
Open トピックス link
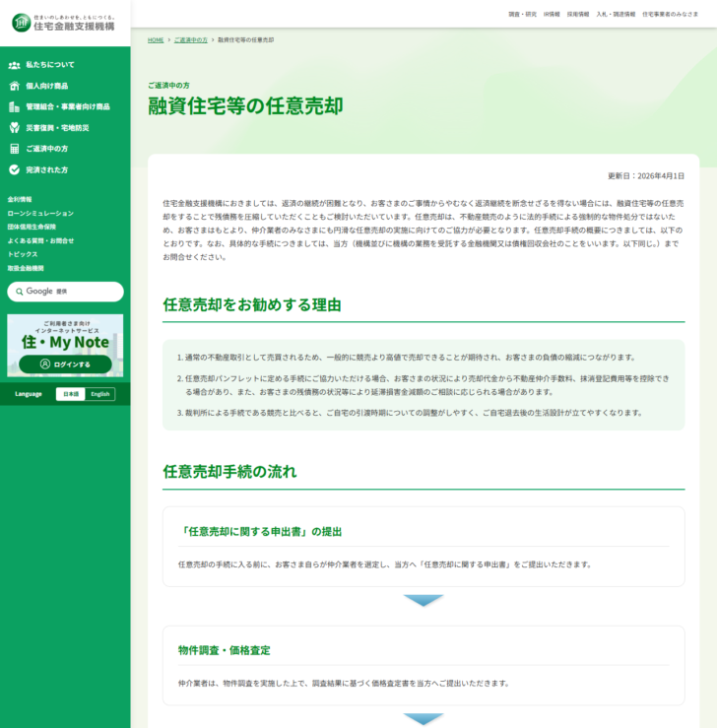pos(23,254)
